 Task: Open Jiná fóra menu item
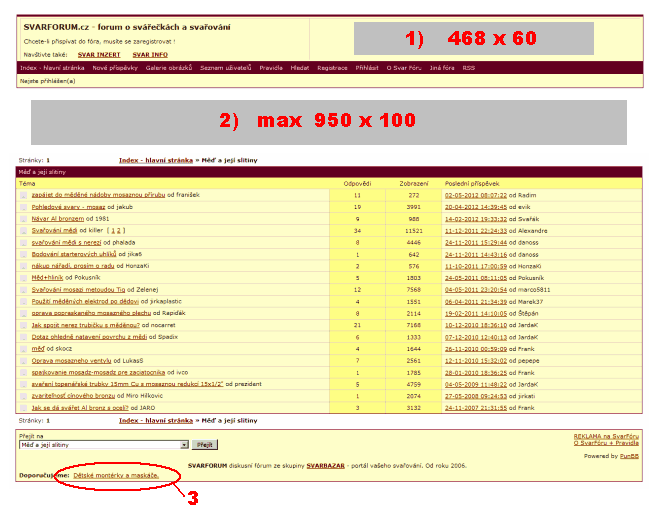[442, 68]
